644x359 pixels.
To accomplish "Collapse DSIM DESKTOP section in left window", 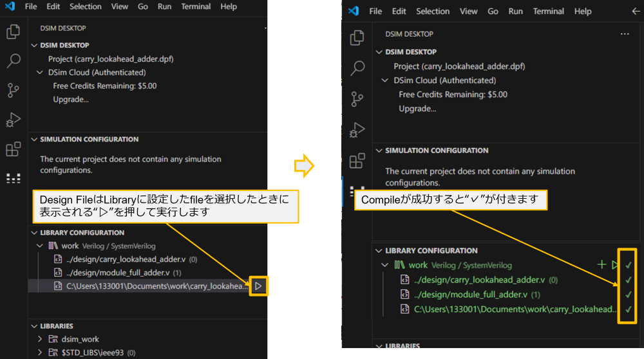I will pos(34,45).
